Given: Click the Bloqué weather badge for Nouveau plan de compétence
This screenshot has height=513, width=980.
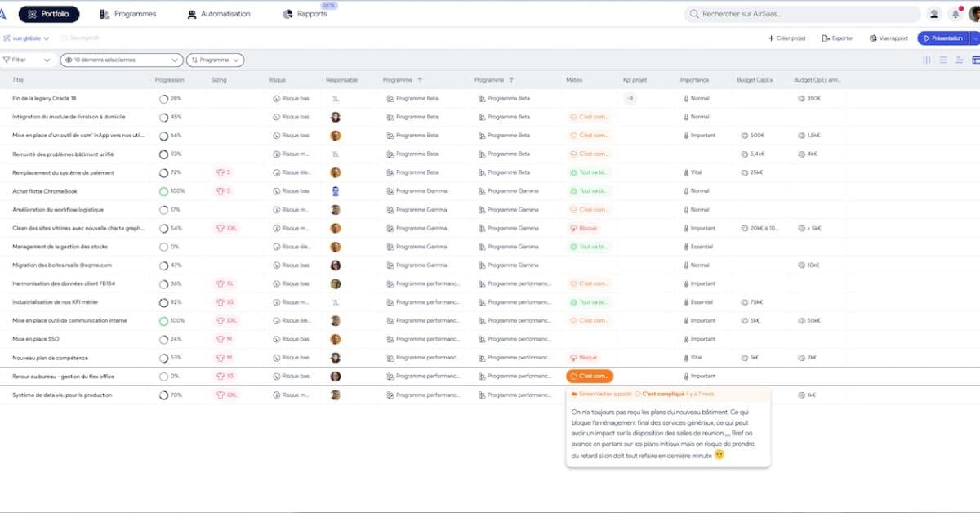Looking at the screenshot, I should tap(584, 358).
